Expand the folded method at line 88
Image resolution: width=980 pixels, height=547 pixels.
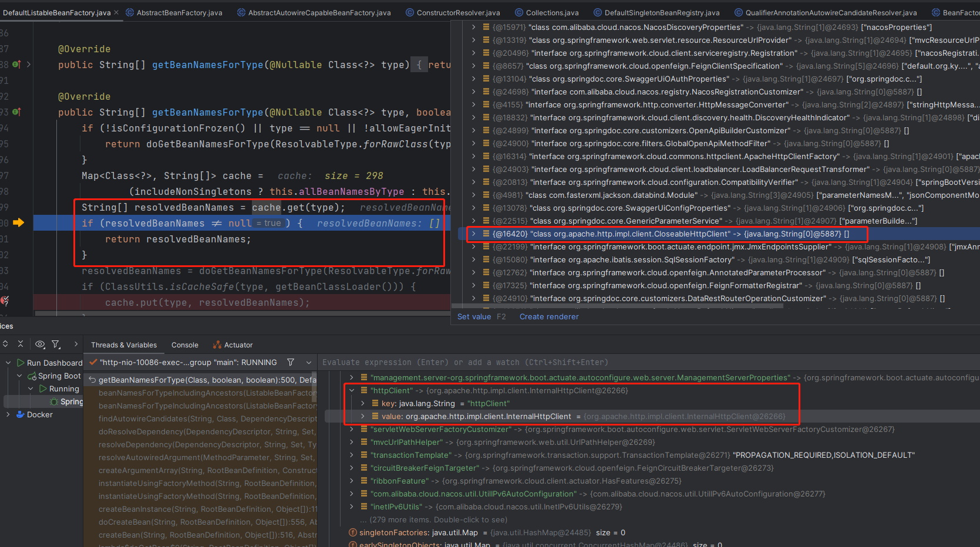(28, 65)
